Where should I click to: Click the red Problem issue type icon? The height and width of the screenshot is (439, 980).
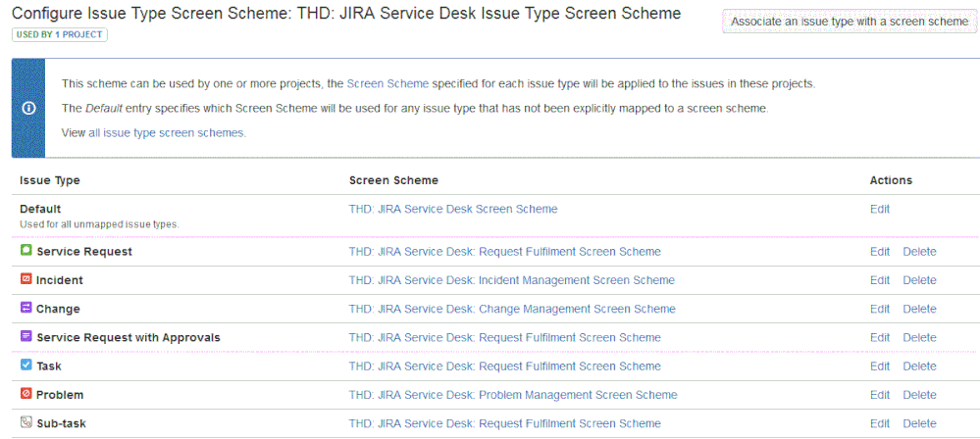coord(26,395)
